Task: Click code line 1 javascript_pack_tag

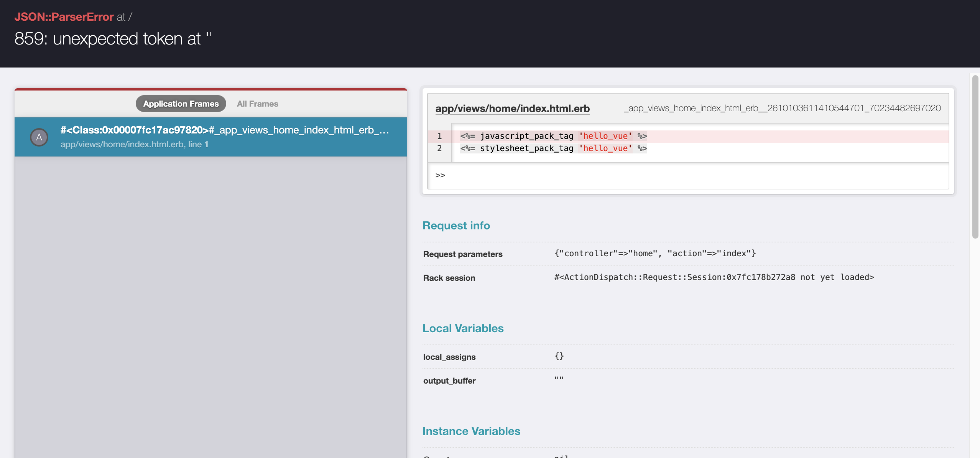Action: point(554,136)
